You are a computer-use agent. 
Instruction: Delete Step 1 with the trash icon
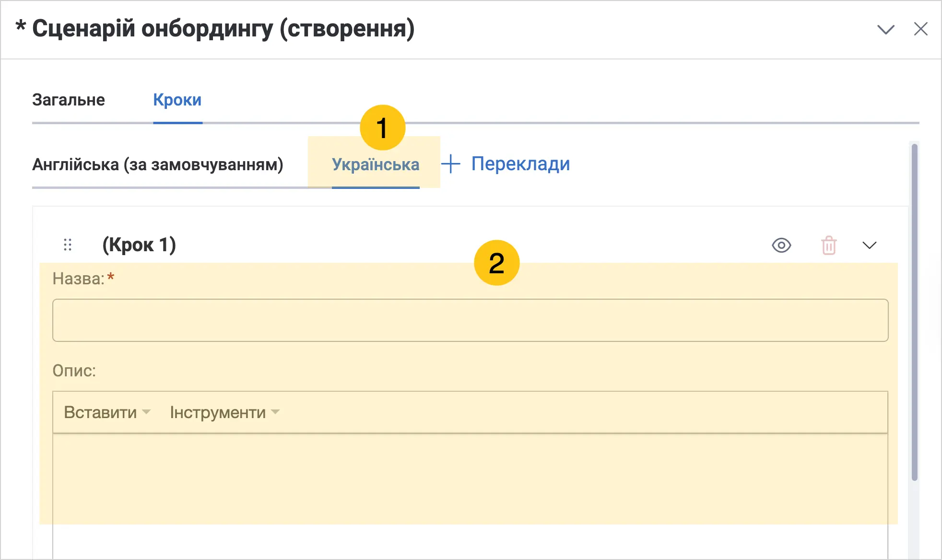point(829,245)
